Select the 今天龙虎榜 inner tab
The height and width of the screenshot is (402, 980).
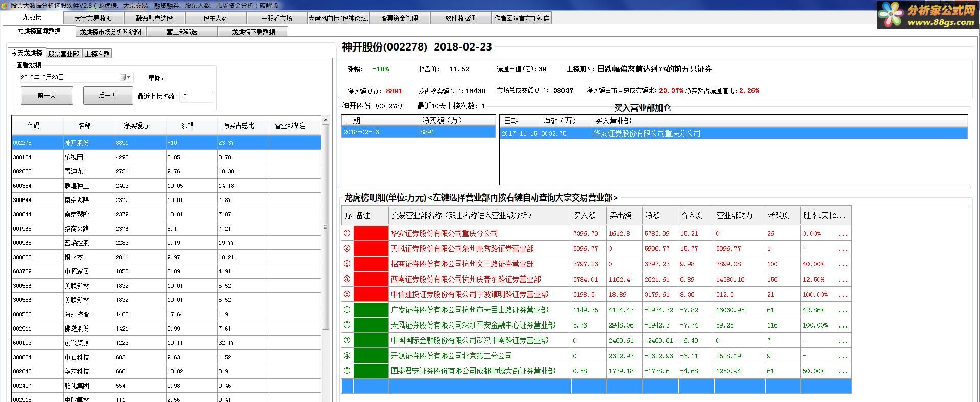pos(27,53)
